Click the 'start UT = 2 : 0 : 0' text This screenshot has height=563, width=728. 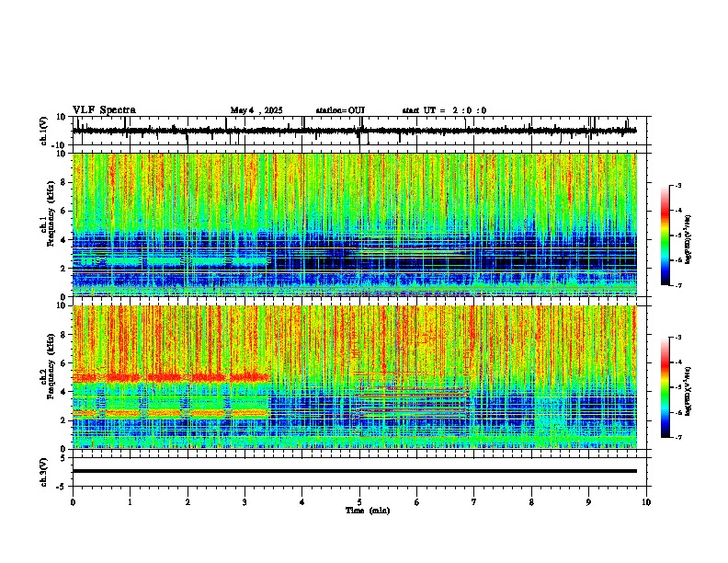pos(444,110)
